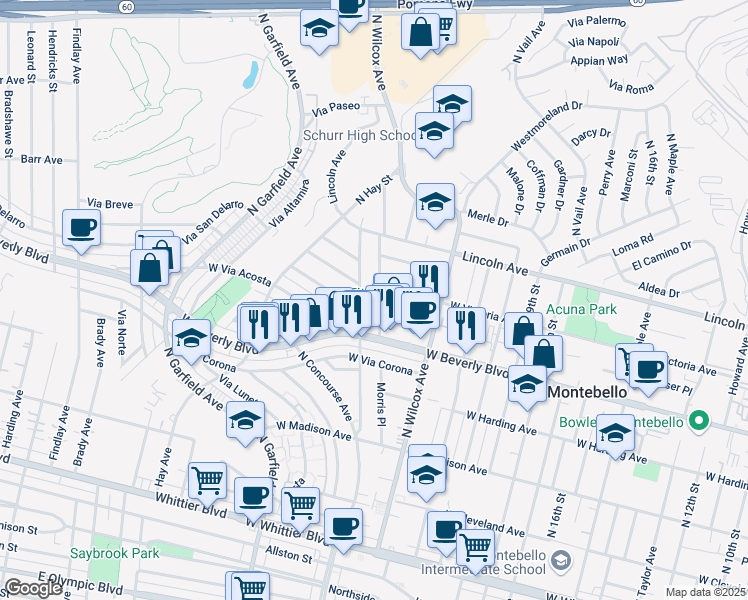This screenshot has width=748, height=600.
Task: Click the Via Palermo street label
Action: tap(596, 22)
